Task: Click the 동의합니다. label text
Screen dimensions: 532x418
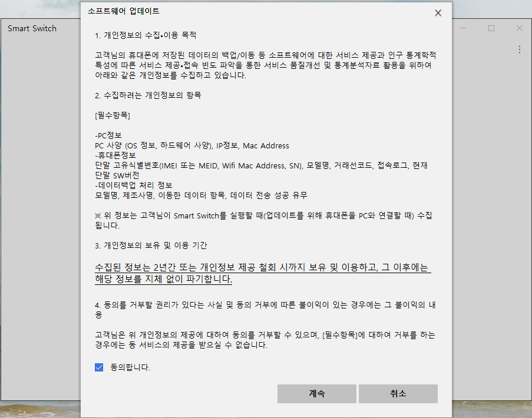Action: coord(130,367)
